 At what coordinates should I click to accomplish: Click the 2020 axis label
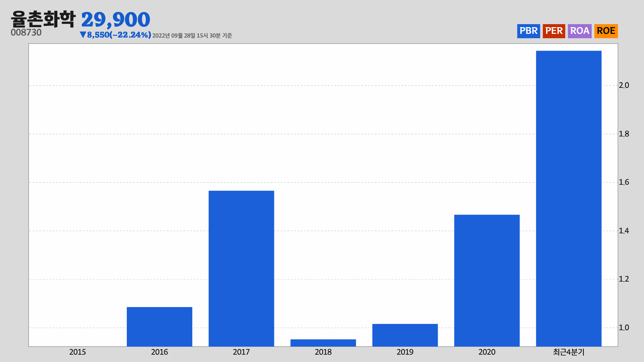[x=487, y=352]
